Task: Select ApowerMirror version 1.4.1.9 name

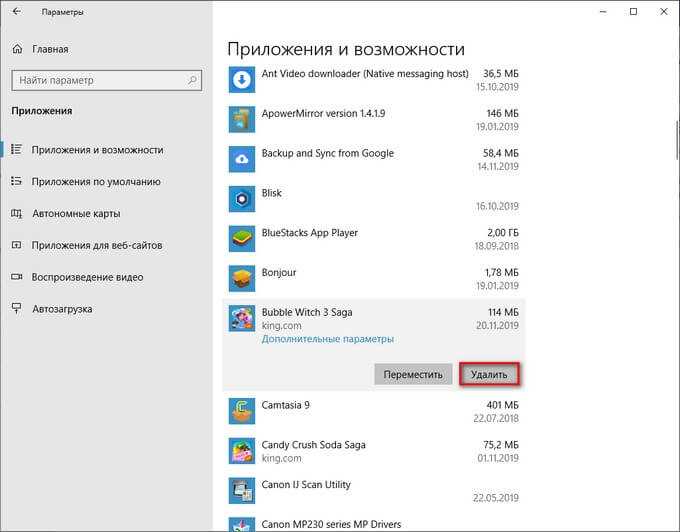Action: 323,114
